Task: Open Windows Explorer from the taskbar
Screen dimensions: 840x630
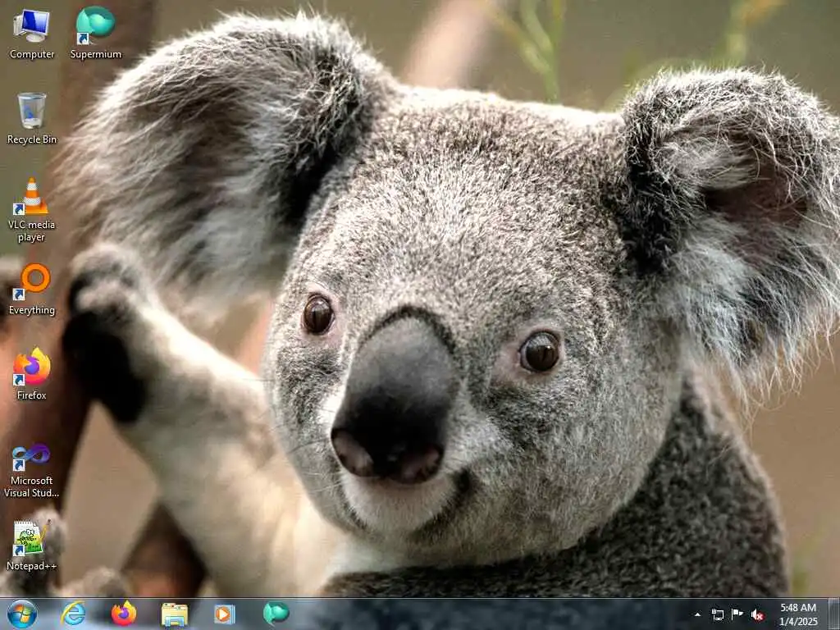Action: click(x=175, y=614)
